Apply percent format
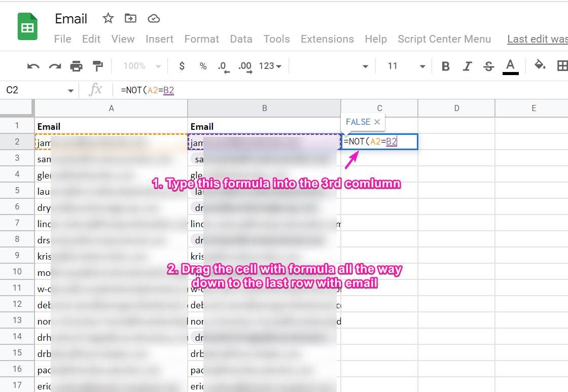Screen dimensions: 568x392 pos(202,66)
